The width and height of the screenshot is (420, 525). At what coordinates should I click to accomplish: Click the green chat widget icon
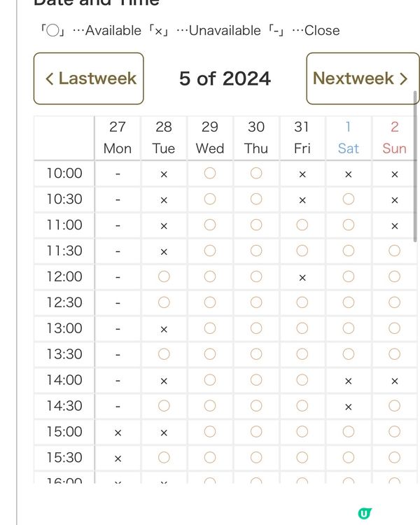pyautogui.click(x=364, y=513)
